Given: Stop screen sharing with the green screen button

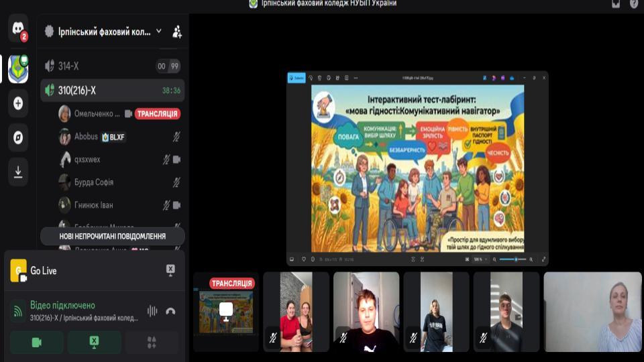Looking at the screenshot, I should point(94,343).
